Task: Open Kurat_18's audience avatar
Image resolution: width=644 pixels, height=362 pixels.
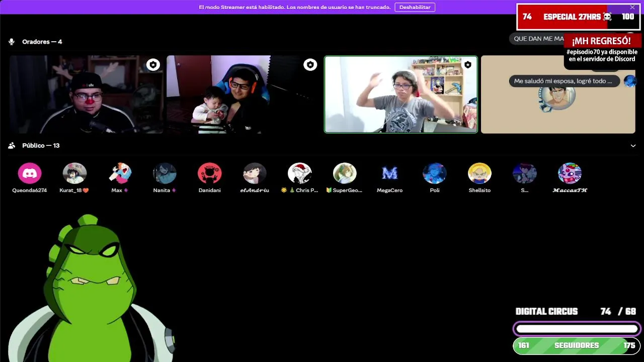Action: click(74, 173)
